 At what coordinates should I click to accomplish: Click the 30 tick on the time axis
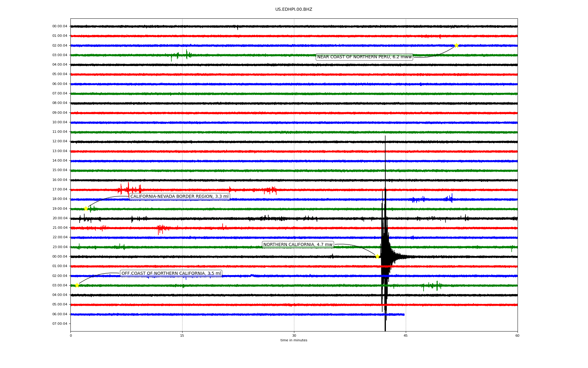(294, 335)
